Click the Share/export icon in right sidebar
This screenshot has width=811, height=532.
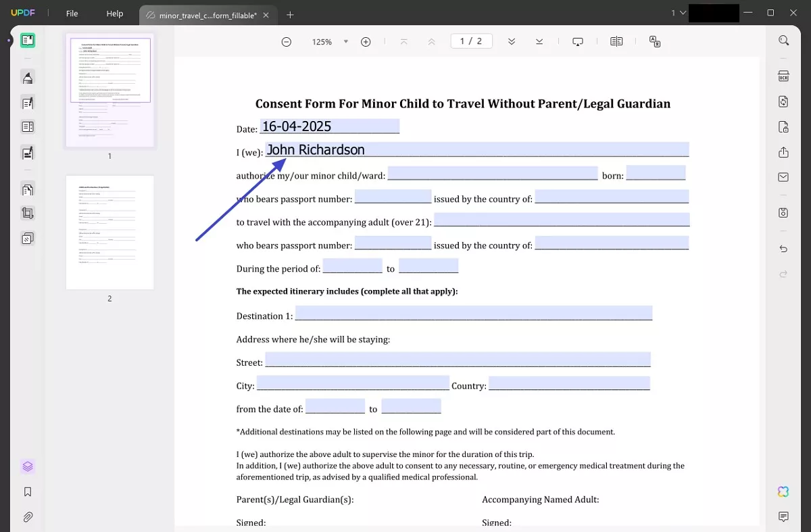click(783, 152)
